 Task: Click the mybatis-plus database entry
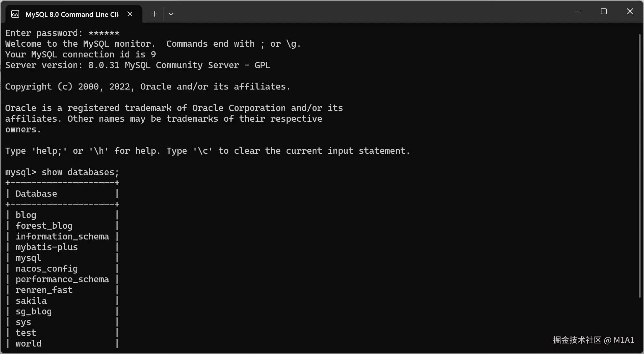point(47,247)
